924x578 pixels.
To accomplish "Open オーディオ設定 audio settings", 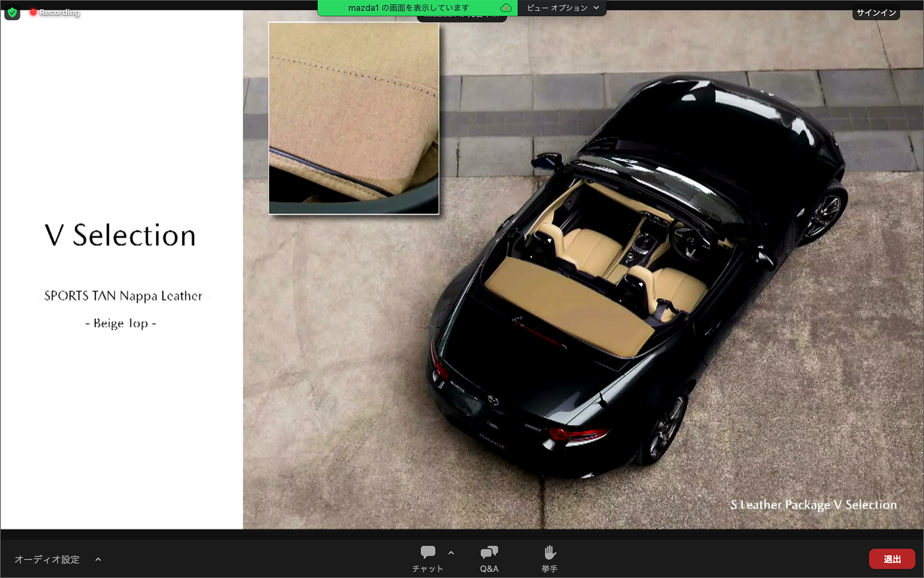I will tap(47, 559).
